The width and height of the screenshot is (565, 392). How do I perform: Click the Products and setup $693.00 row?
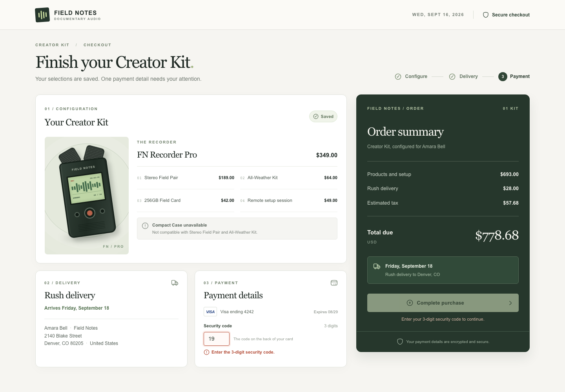(443, 174)
